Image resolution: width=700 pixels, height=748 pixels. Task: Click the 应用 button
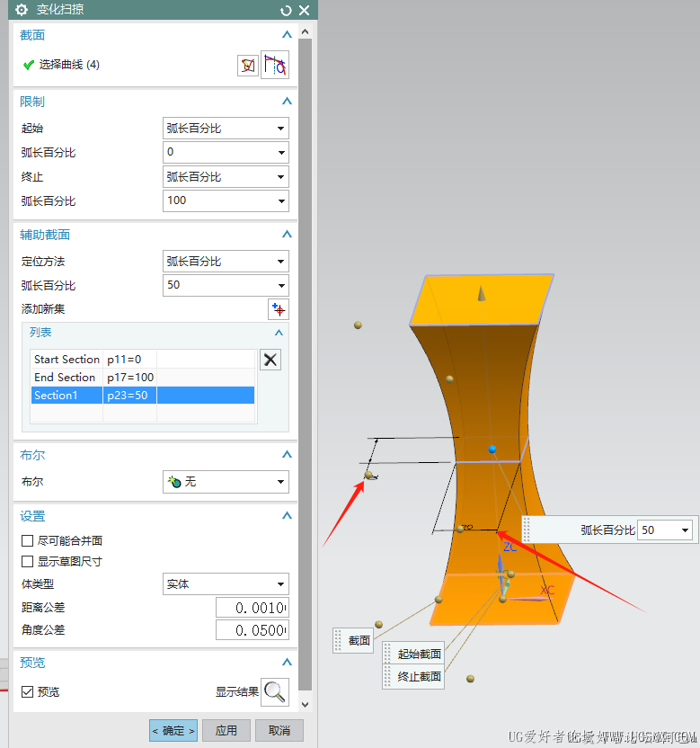tap(226, 730)
